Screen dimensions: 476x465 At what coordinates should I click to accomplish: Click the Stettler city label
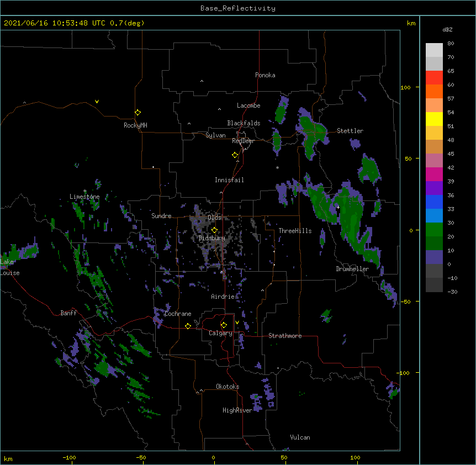(350, 131)
